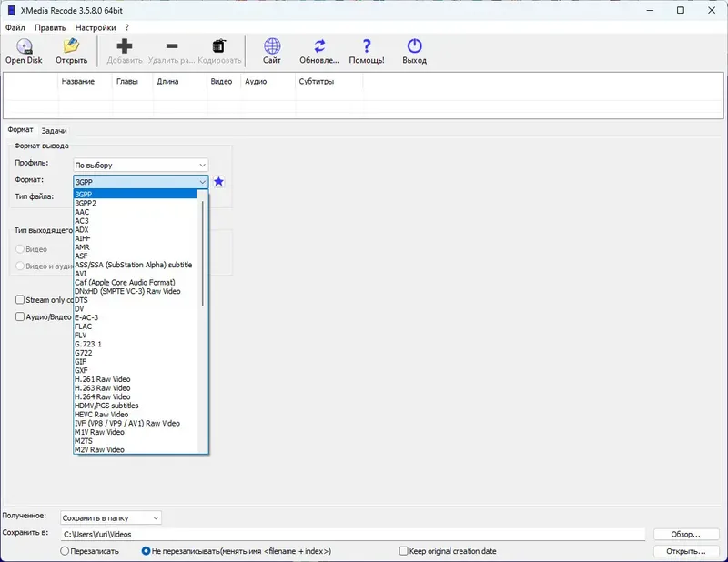This screenshot has height=562, width=728.
Task: Click the Кодировать encode icon
Action: (x=219, y=51)
